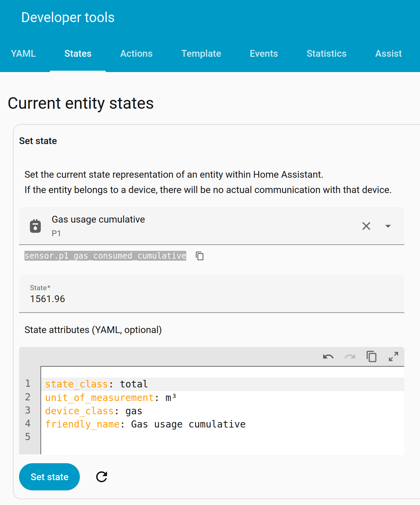This screenshot has width=420, height=505.
Task: Refresh the entity state with reload icon
Action: click(102, 477)
